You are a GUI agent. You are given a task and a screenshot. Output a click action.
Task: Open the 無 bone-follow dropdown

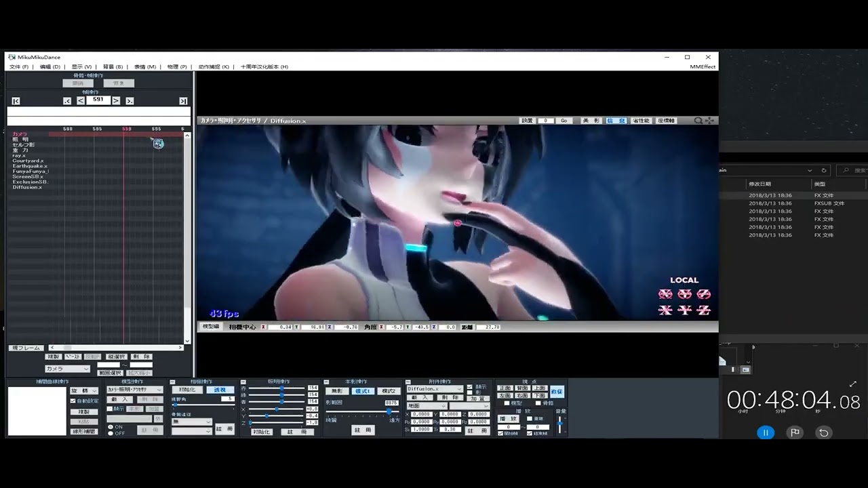coord(192,422)
